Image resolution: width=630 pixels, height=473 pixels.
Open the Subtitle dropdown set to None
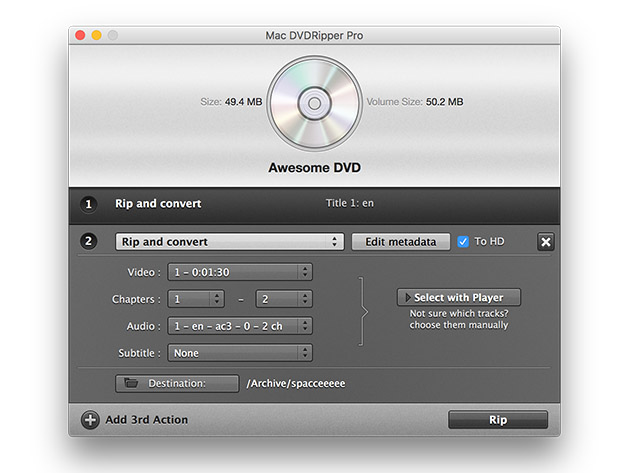[240, 353]
